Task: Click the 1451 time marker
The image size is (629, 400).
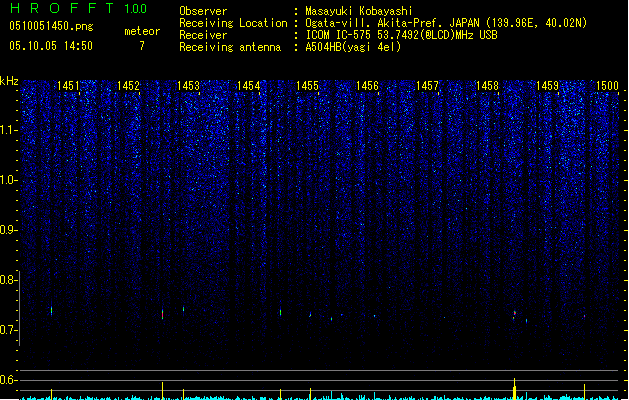Action: pyautogui.click(x=69, y=85)
